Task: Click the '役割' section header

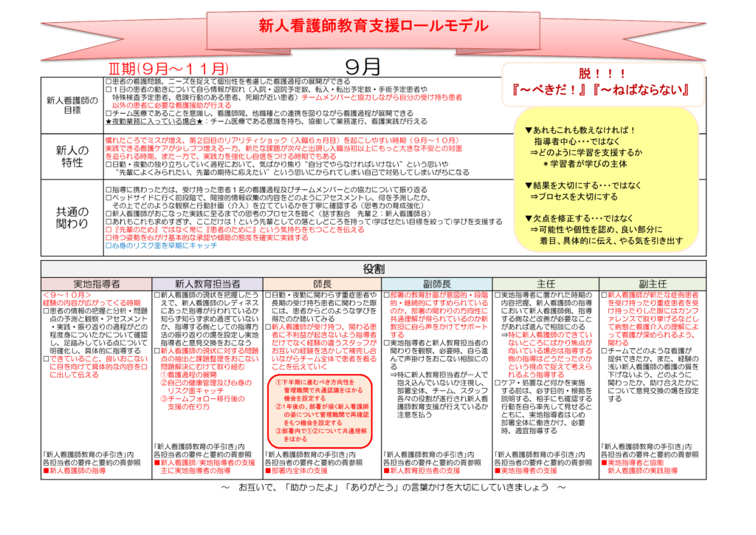Action: tap(374, 269)
